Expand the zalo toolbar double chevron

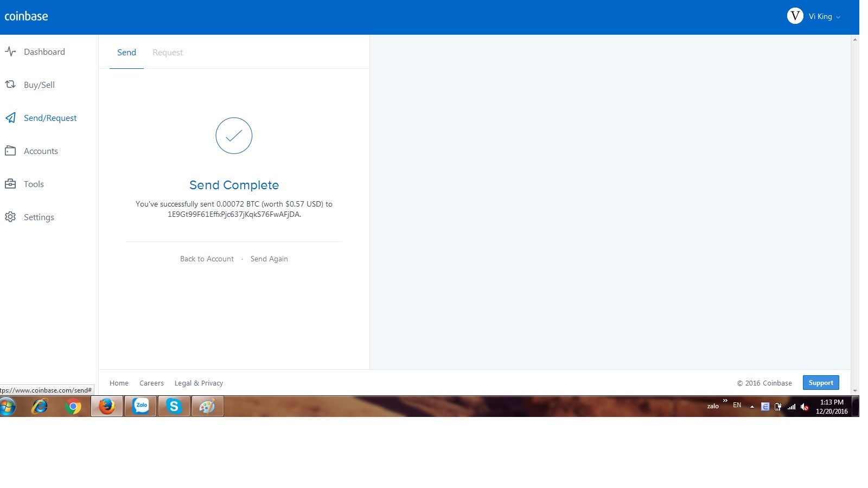tap(725, 401)
